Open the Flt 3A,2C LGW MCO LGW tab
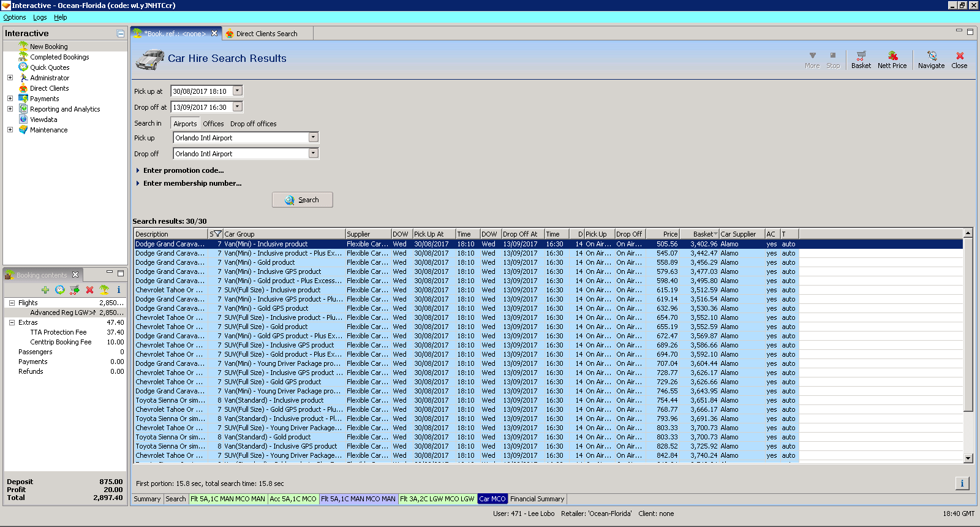 pyautogui.click(x=437, y=499)
